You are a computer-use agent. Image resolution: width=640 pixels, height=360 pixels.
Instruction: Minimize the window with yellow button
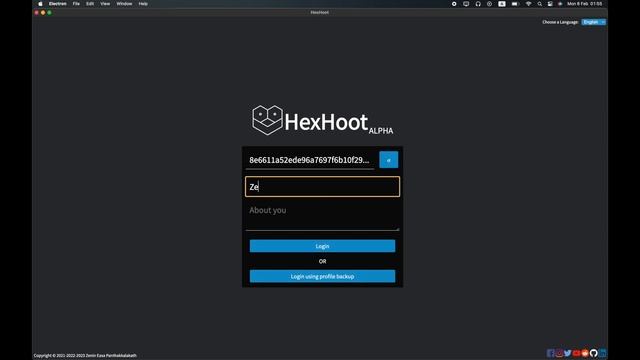(x=43, y=13)
